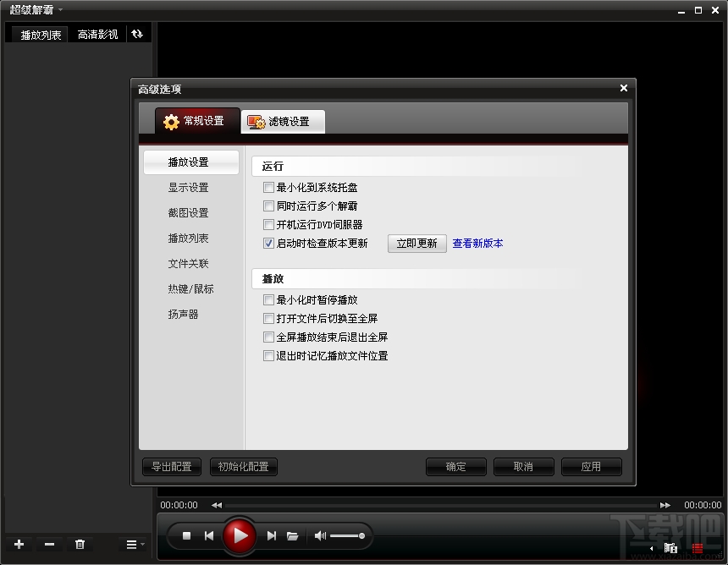Uncheck 启动时检查版本更新
This screenshot has height=565, width=728.
point(268,243)
